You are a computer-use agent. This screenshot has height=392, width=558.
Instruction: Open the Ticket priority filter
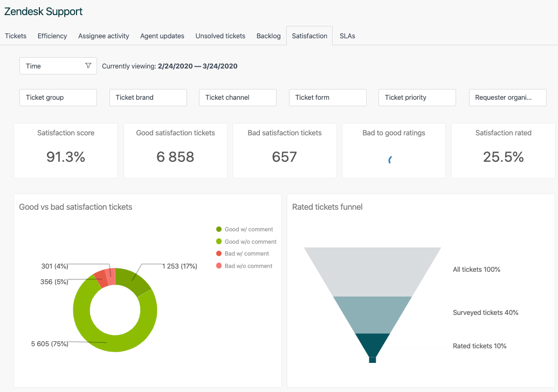[x=417, y=98]
